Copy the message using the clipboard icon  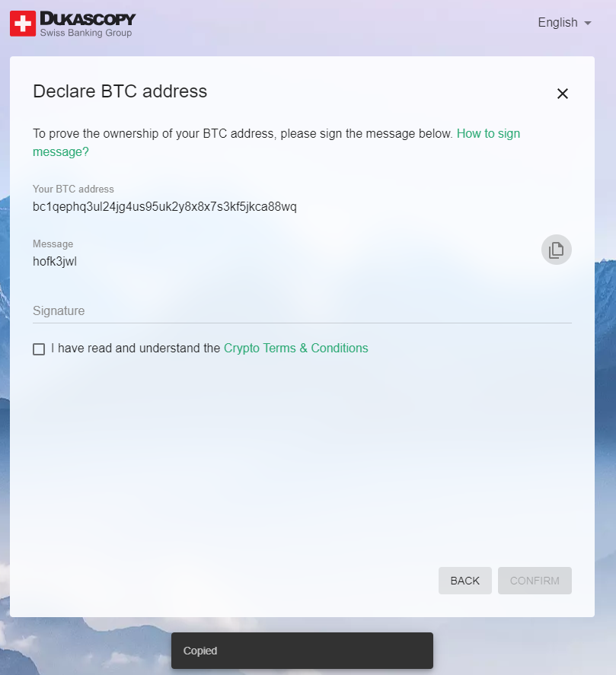[556, 250]
